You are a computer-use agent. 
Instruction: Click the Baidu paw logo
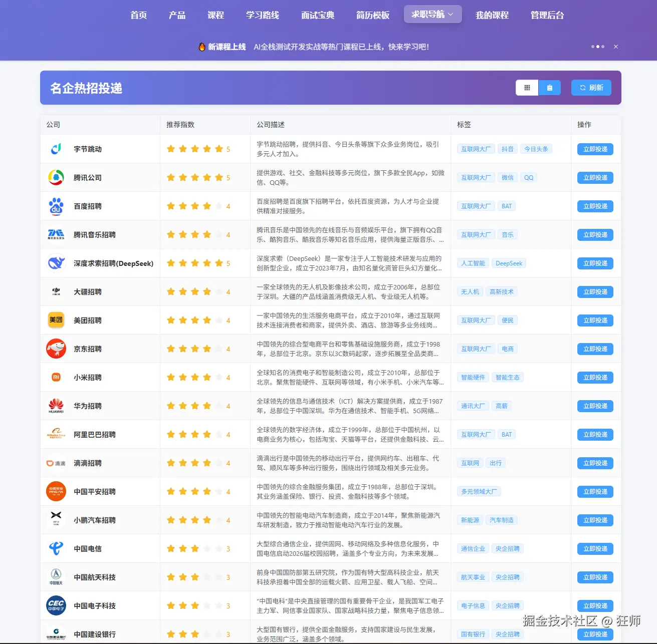pyautogui.click(x=56, y=206)
